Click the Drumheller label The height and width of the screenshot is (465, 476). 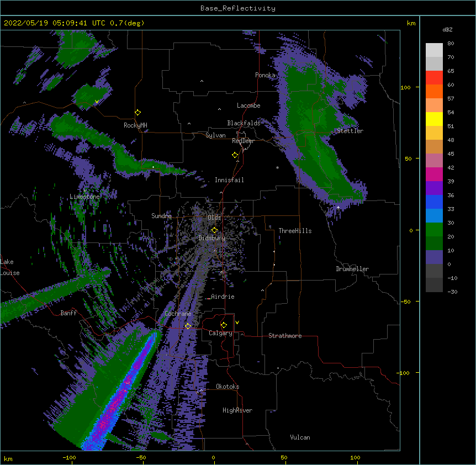click(x=352, y=269)
